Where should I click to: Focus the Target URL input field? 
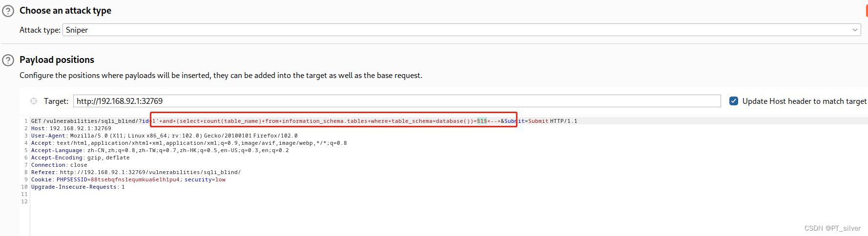pyautogui.click(x=397, y=101)
